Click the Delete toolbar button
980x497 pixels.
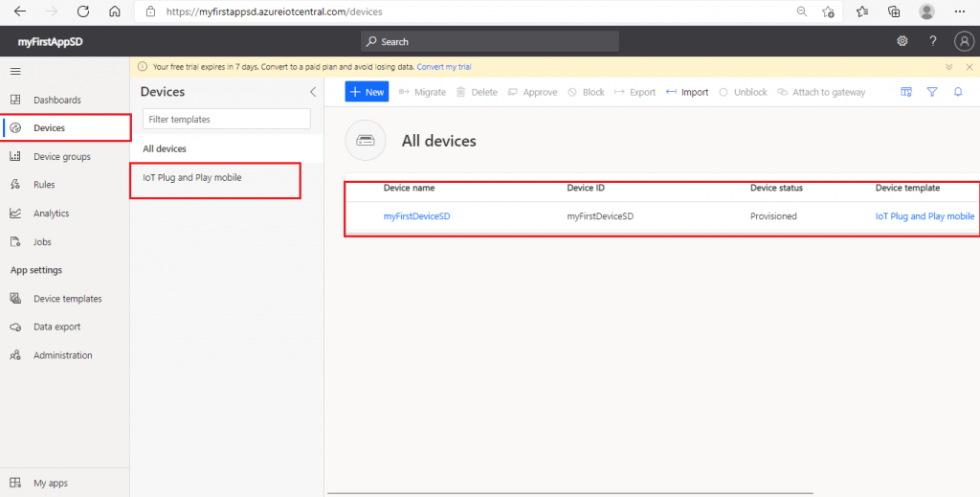[x=477, y=92]
